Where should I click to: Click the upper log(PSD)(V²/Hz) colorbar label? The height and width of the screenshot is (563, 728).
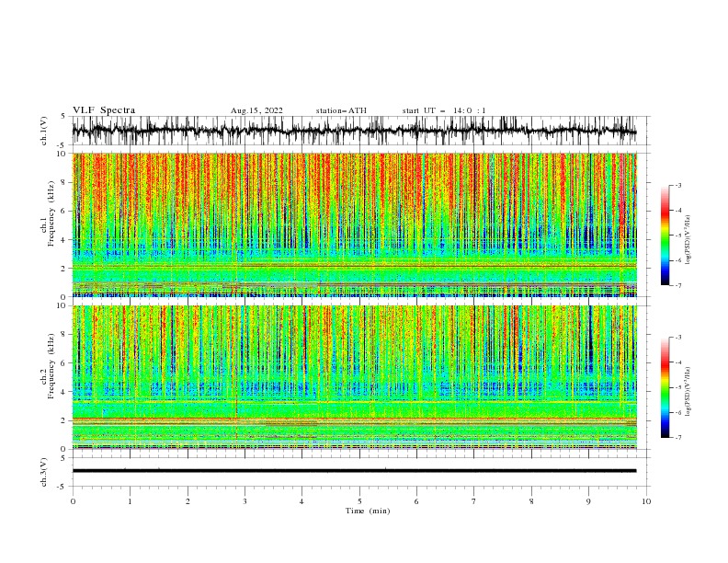click(688, 240)
